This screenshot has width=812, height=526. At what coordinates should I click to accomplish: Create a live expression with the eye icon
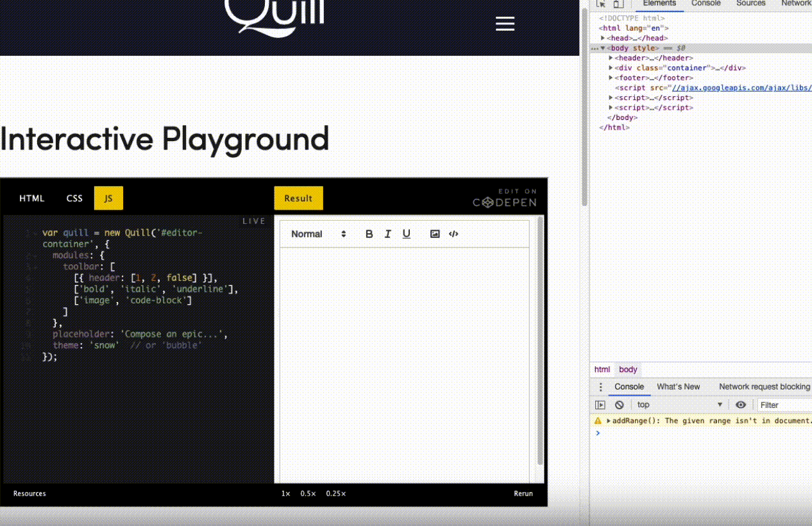(x=741, y=405)
